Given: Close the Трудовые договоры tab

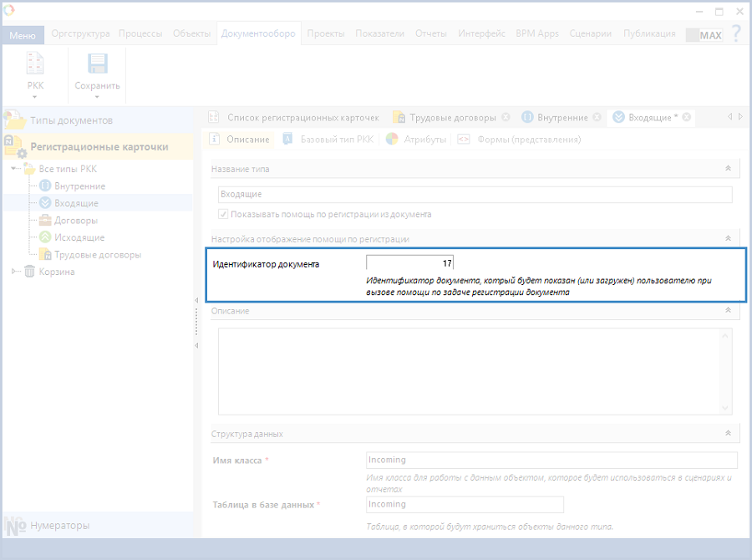Looking at the screenshot, I should click(506, 117).
